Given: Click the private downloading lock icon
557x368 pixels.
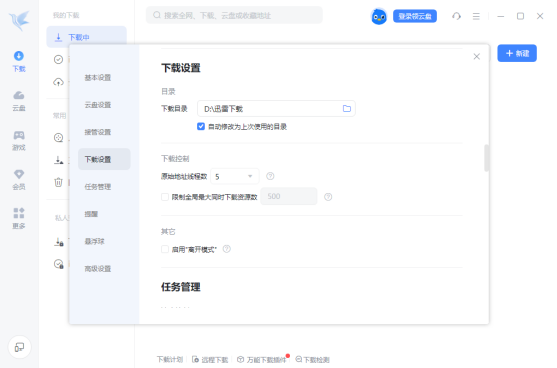Looking at the screenshot, I should (x=59, y=242).
